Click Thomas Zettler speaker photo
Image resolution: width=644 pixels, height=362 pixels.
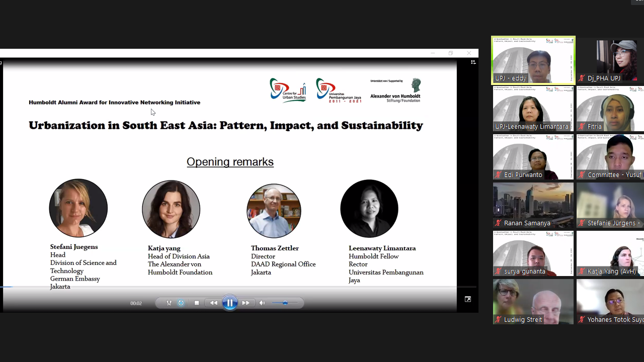tap(274, 211)
